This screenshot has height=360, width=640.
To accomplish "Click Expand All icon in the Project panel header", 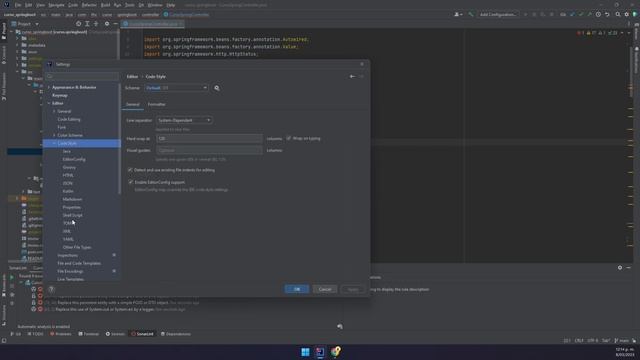I will [x=87, y=24].
